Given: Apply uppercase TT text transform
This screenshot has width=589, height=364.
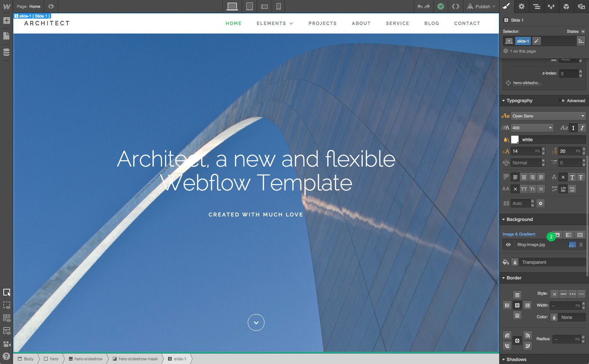Looking at the screenshot, I should [524, 189].
